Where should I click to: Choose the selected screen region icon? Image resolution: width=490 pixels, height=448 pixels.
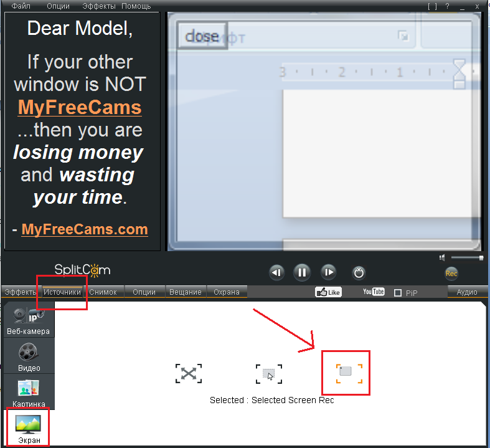tap(349, 373)
